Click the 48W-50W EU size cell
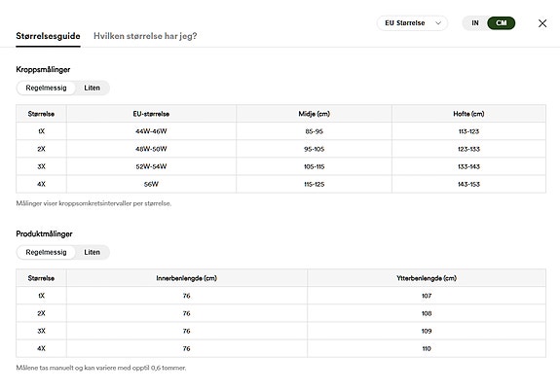Screen dimensions: 560x392 coord(151,149)
